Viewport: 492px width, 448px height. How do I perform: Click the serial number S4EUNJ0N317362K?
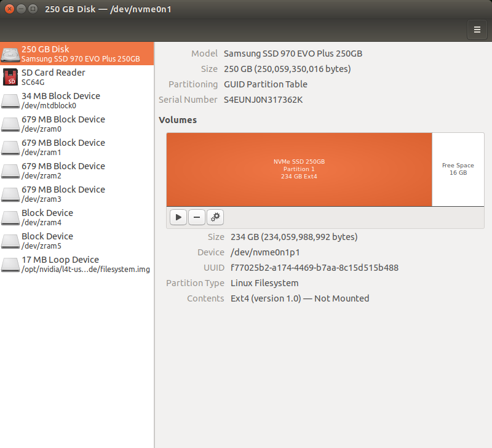(x=263, y=100)
